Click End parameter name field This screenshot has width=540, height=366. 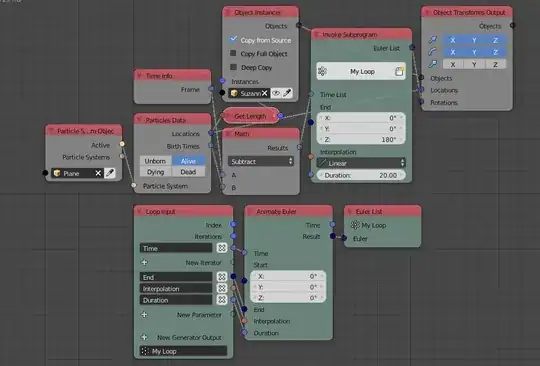point(176,277)
